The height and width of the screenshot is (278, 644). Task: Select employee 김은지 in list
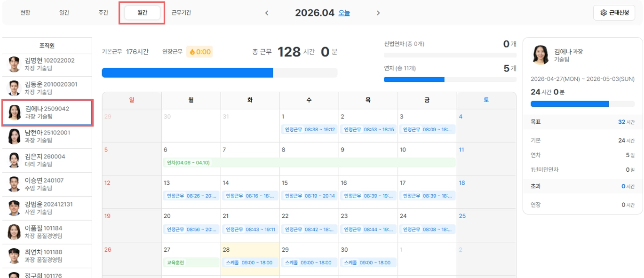pos(47,160)
